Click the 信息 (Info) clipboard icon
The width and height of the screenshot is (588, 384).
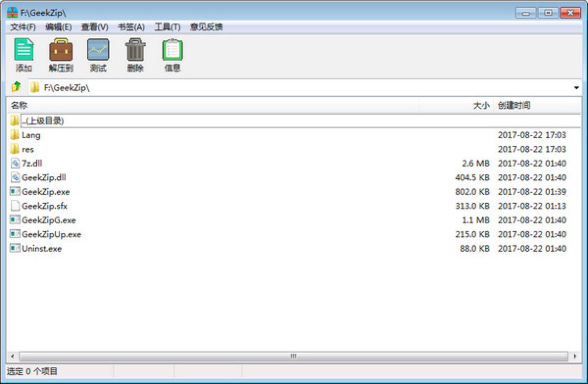(x=172, y=49)
